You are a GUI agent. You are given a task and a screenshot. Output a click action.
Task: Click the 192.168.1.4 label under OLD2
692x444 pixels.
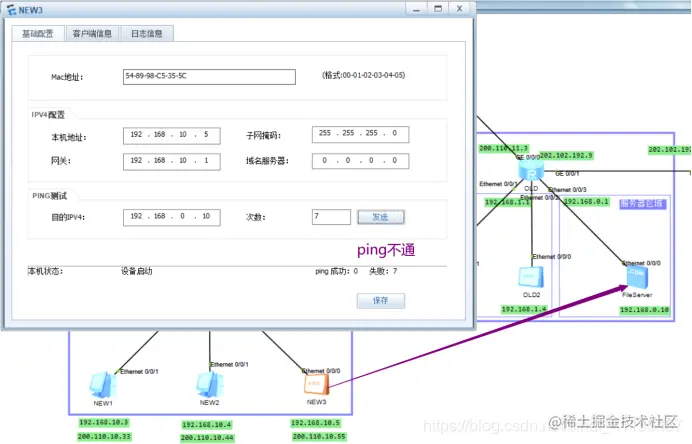click(x=524, y=309)
